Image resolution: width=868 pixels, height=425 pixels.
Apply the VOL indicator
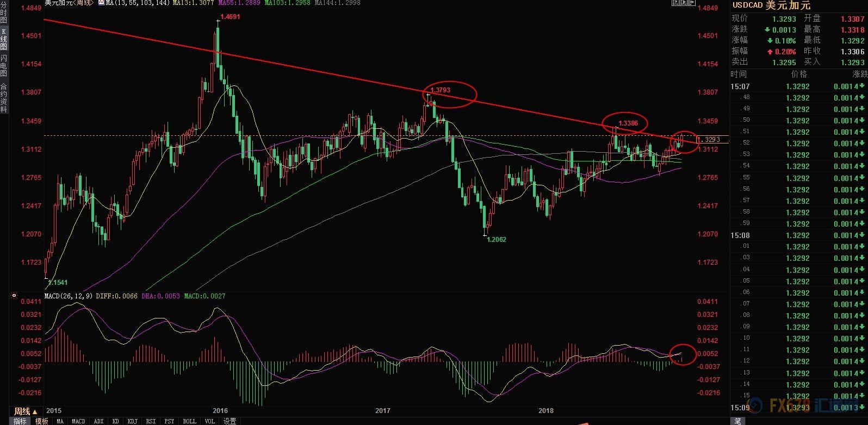coord(209,421)
